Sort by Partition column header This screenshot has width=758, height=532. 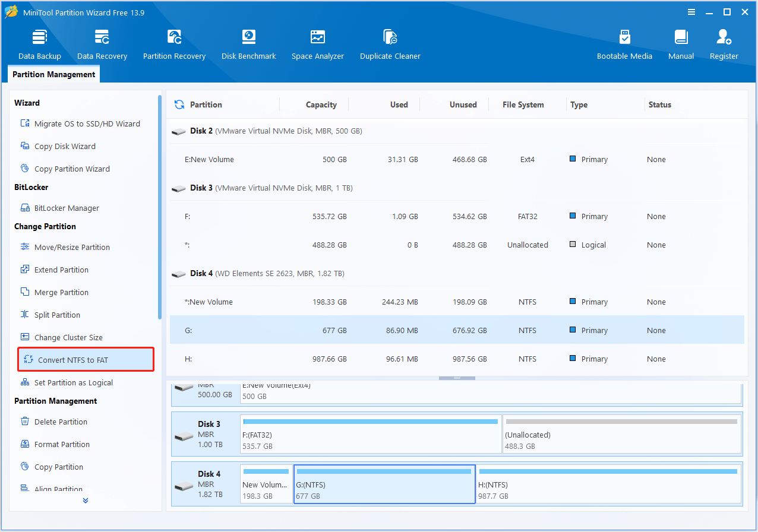point(206,104)
